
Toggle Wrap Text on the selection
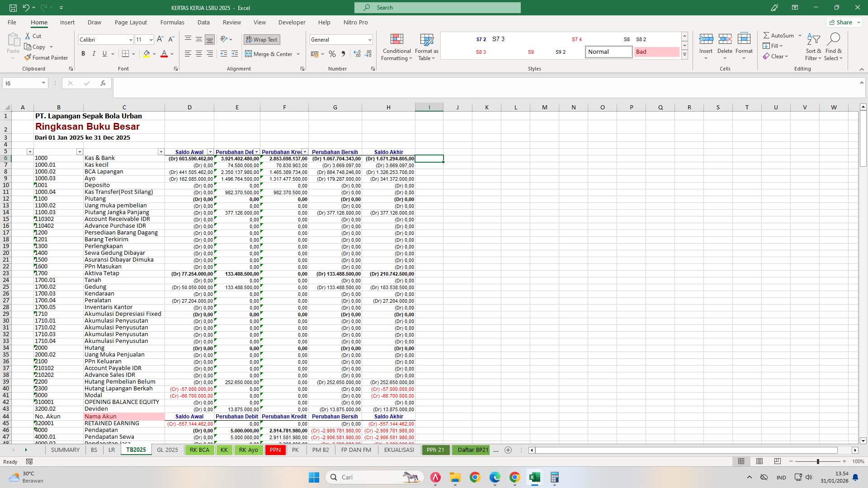tap(262, 39)
